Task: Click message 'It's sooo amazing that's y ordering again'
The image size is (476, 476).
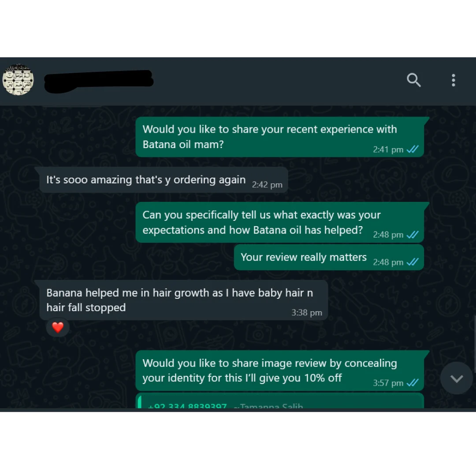Action: click(164, 180)
